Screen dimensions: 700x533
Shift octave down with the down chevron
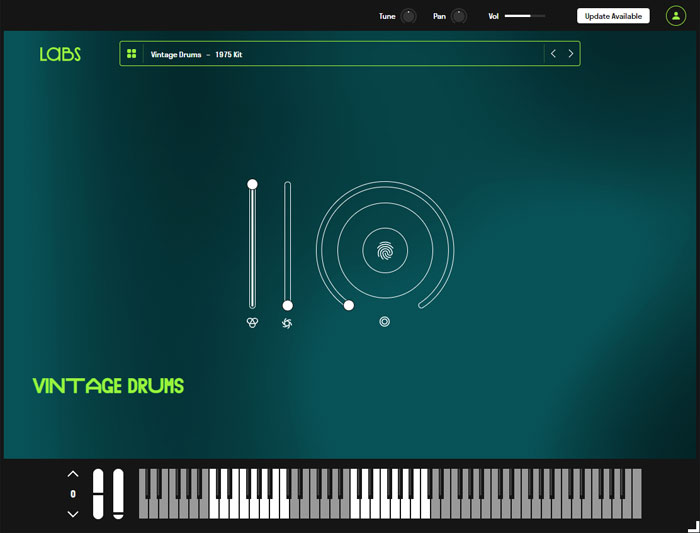[x=73, y=514]
